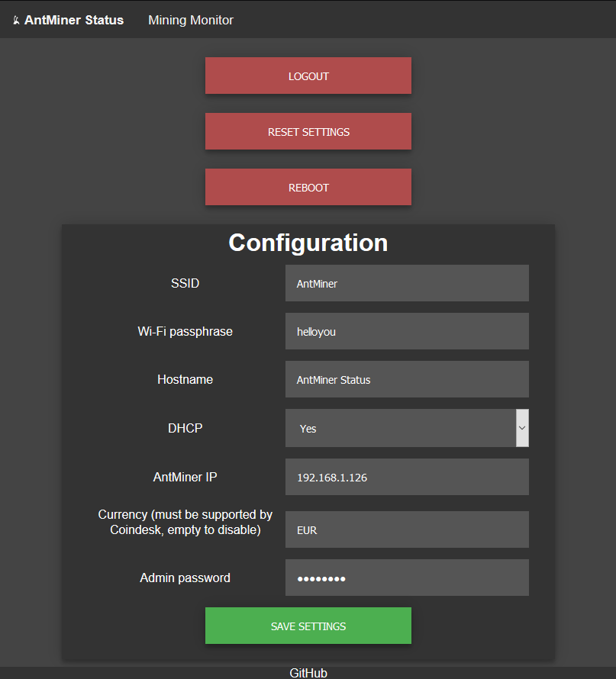Click the AntMiner logo icon
This screenshot has width=616, height=679.
coord(16,21)
